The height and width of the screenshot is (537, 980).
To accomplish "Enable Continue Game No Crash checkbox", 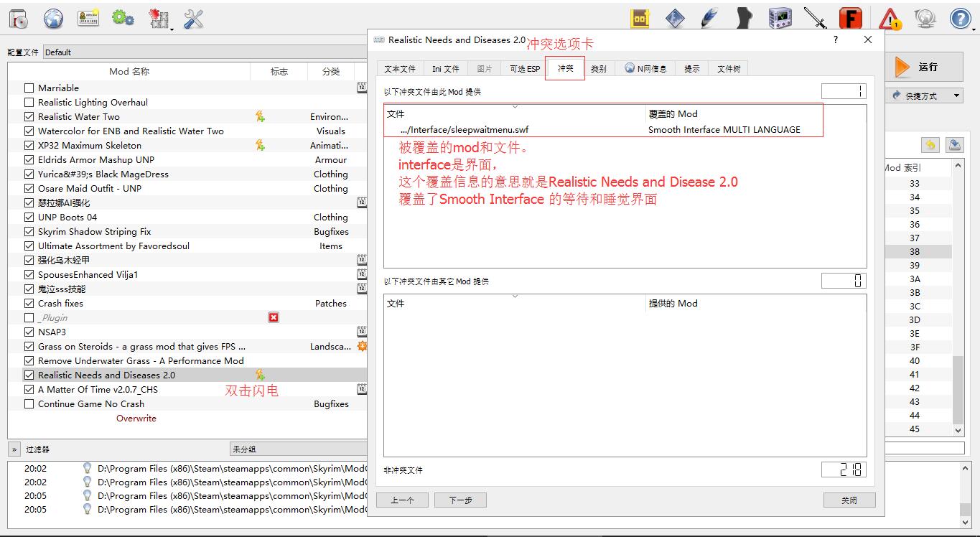I will point(29,403).
